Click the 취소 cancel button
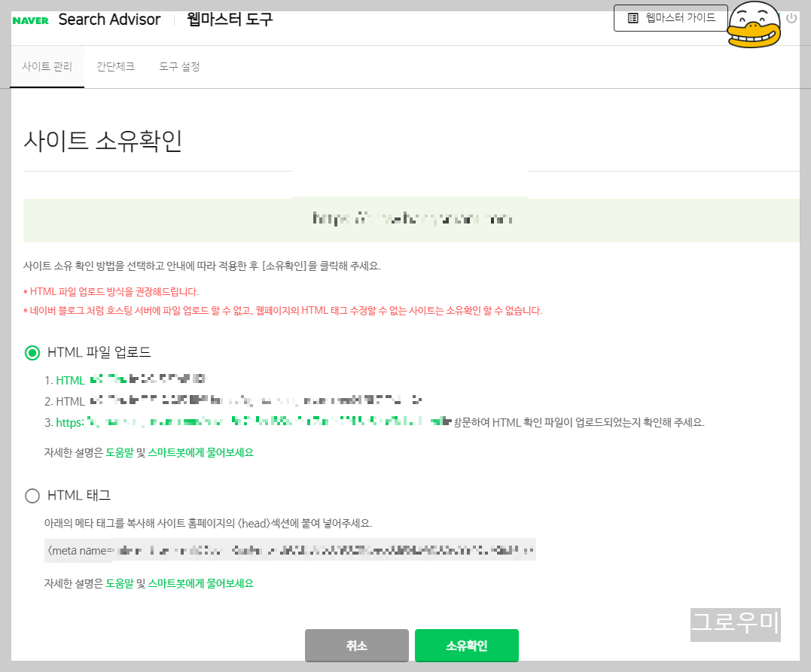This screenshot has width=811, height=672. tap(356, 645)
